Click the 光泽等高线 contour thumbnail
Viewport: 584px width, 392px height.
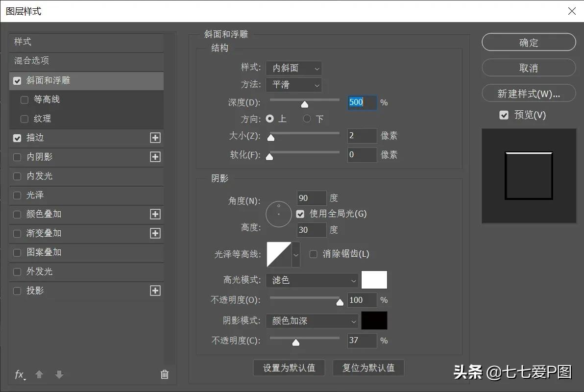pyautogui.click(x=279, y=254)
